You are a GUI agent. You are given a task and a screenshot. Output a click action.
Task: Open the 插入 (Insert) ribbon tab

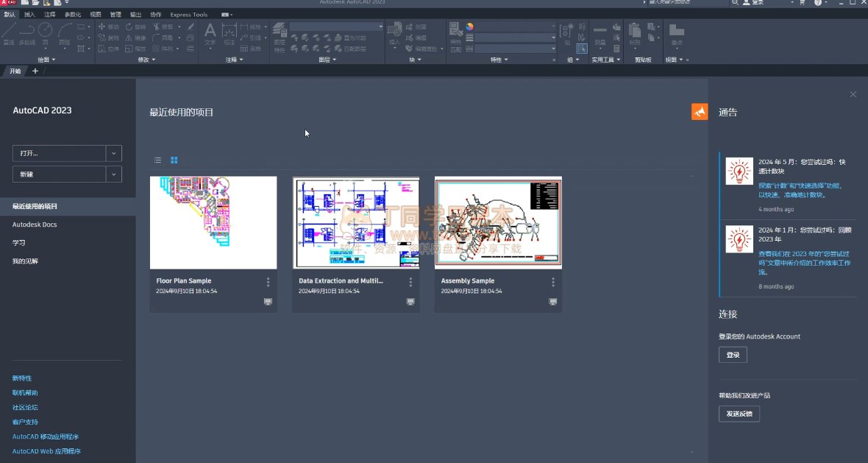[29, 14]
